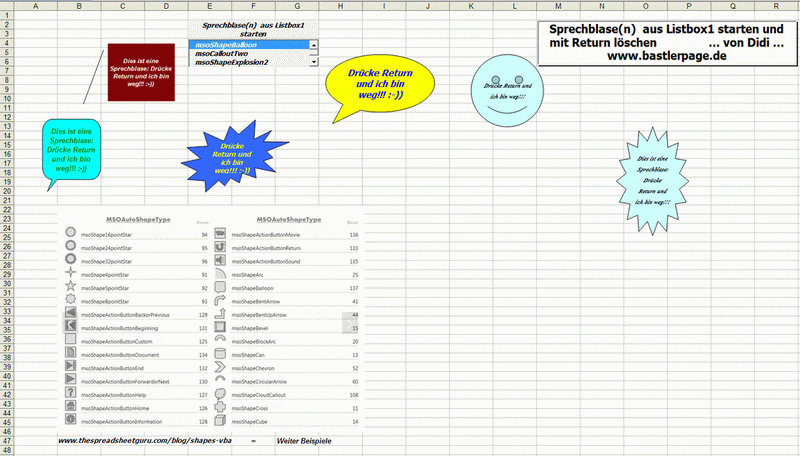Click the left MSOAutoShapeType heading
Viewport: 800px width, 456px height.
tap(138, 219)
